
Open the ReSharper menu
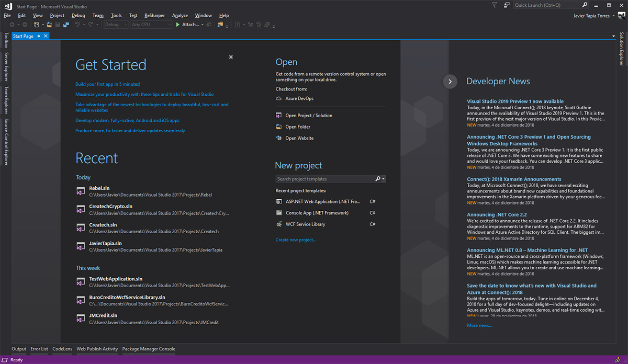[x=154, y=16]
